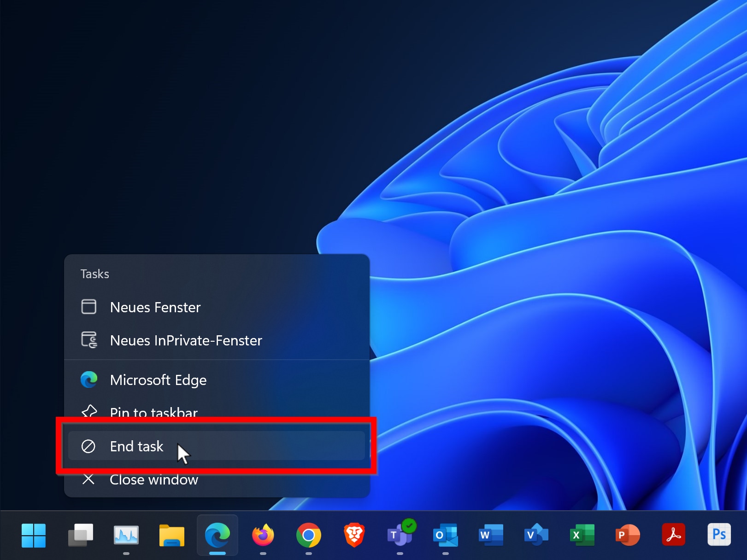
Task: Click Close window in the context menu
Action: click(154, 480)
